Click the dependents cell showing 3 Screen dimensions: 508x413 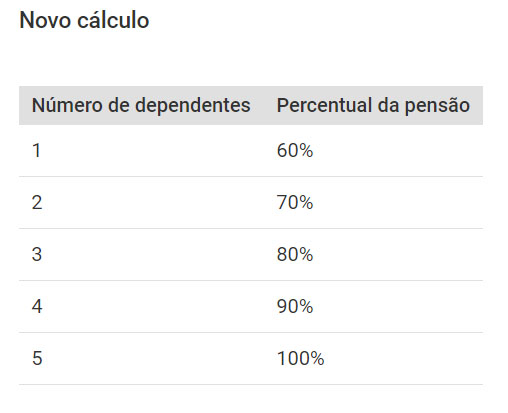pyautogui.click(x=37, y=254)
